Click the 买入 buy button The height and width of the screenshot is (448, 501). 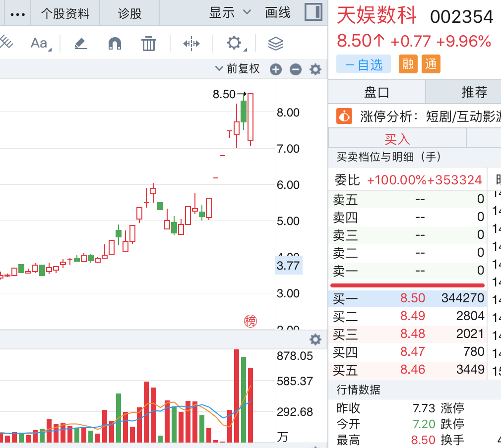point(397,139)
